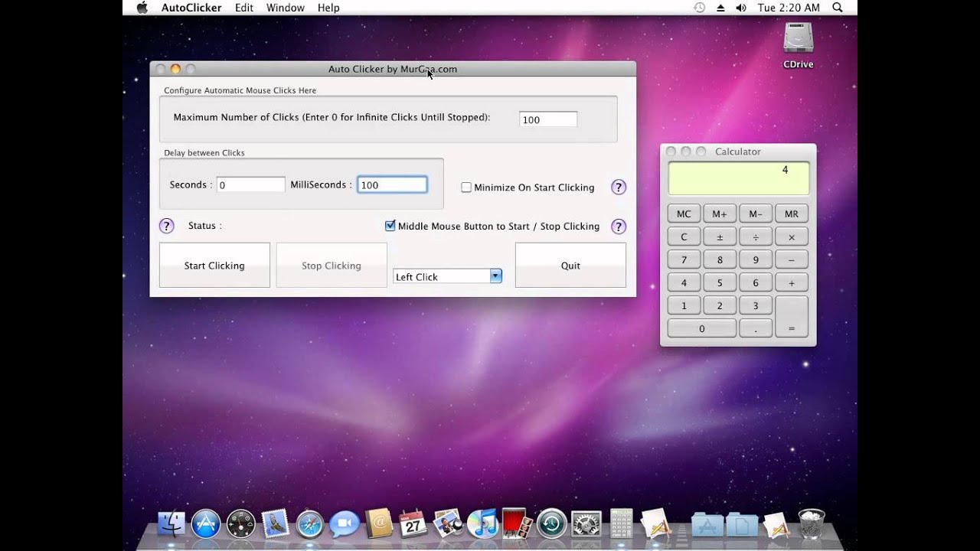This screenshot has width=980, height=551.
Task: Click the minus key in Calculator
Action: tap(792, 260)
